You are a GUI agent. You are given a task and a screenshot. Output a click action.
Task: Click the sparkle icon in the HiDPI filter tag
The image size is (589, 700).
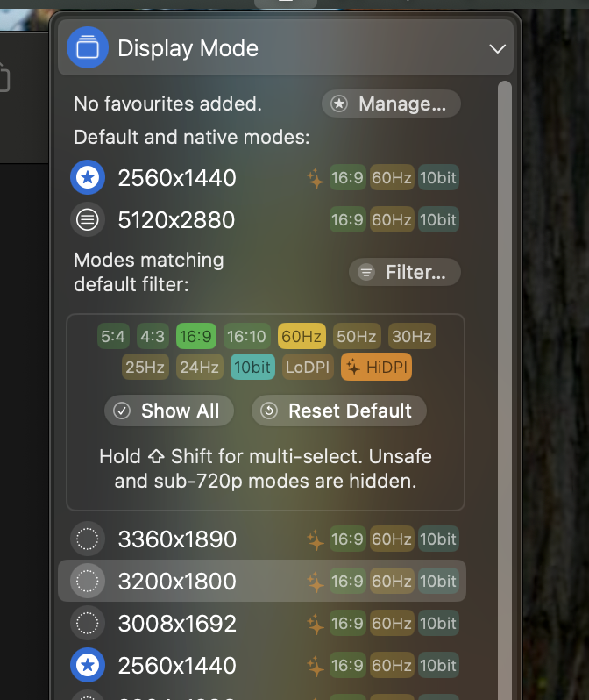353,367
